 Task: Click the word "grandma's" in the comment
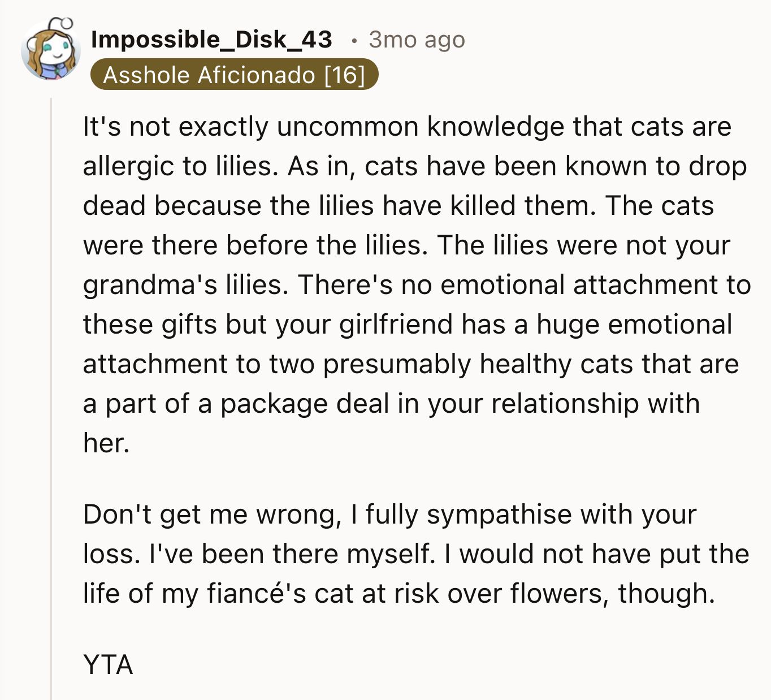tap(150, 284)
